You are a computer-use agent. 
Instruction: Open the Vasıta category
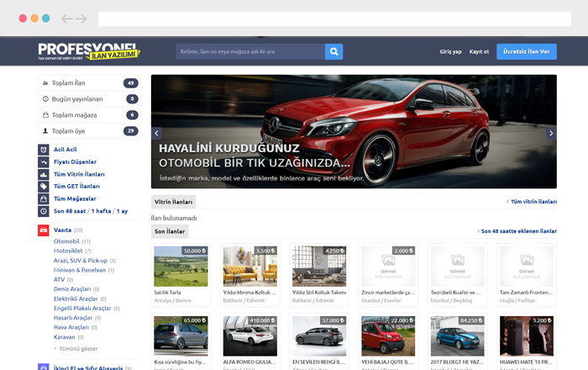point(62,230)
